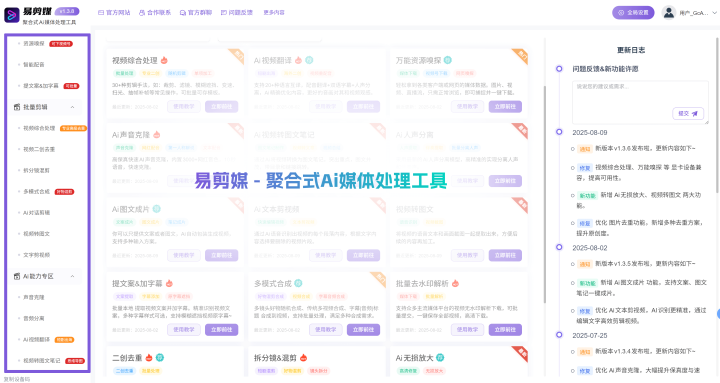
Task: Click 使用教学 on the 批量去水印解析 card
Action: click(467, 330)
